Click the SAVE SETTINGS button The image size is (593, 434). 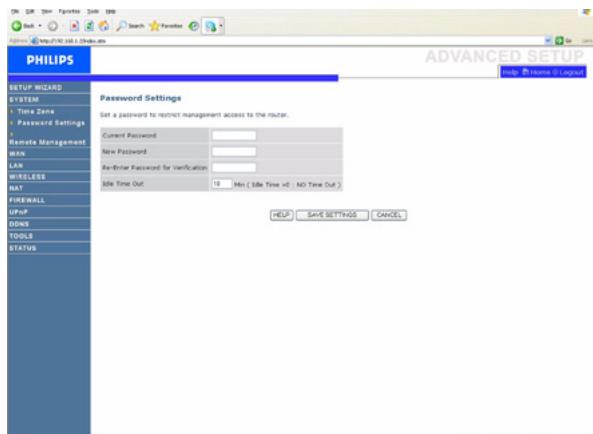click(x=332, y=215)
